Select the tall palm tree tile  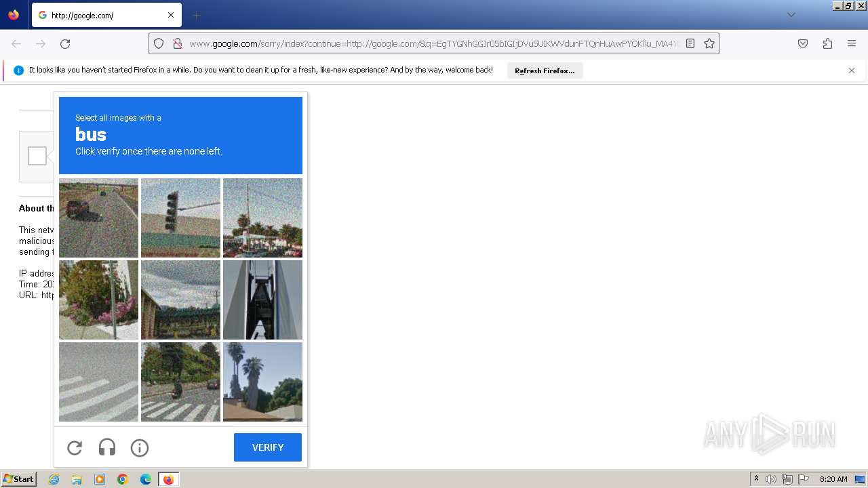pyautogui.click(x=262, y=382)
